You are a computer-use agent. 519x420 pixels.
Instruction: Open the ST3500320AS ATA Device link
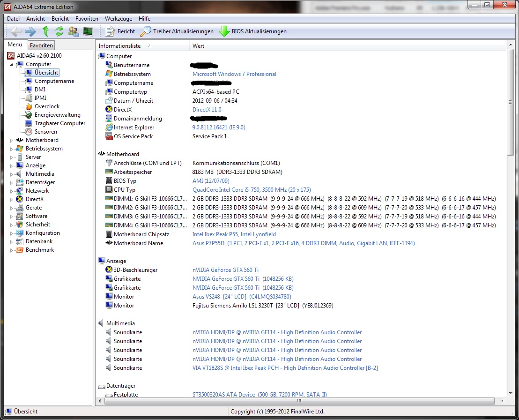tap(259, 395)
